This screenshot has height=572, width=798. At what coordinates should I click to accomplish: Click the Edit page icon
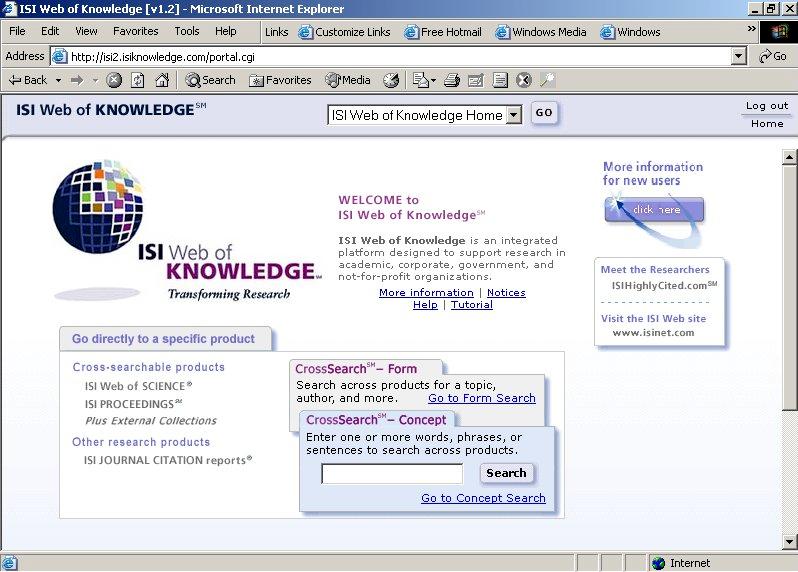pos(476,80)
